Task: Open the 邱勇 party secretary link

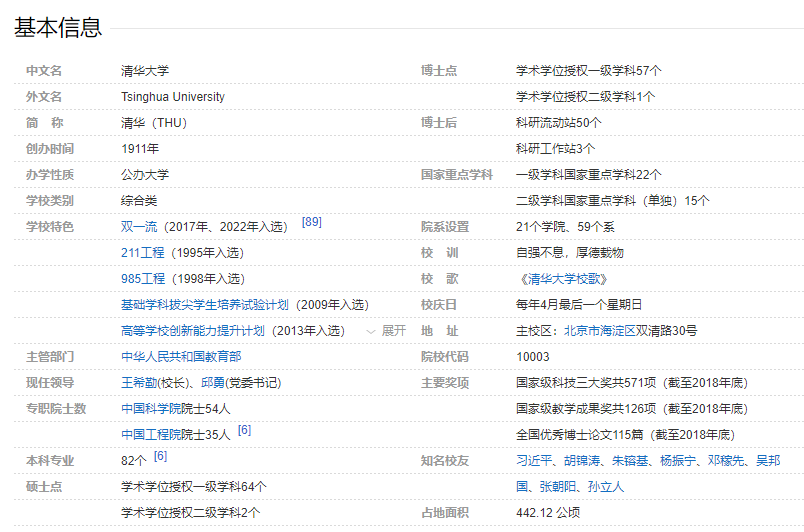Action: [x=213, y=383]
